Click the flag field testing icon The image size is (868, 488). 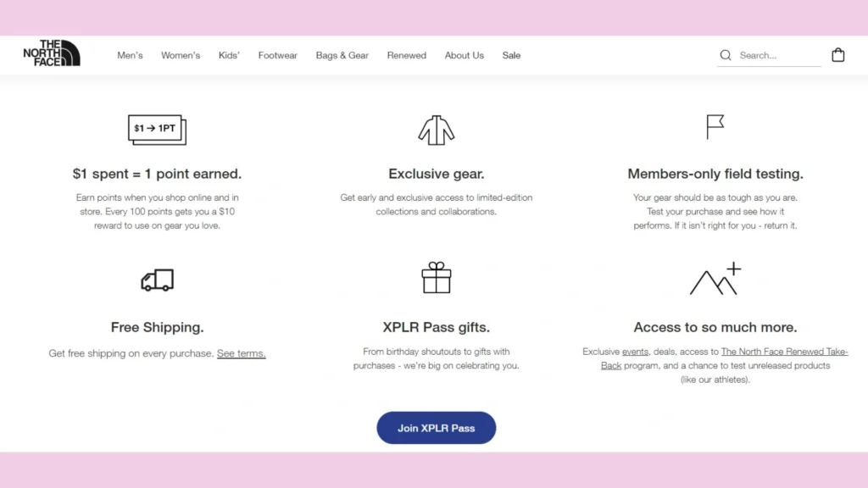pos(715,127)
